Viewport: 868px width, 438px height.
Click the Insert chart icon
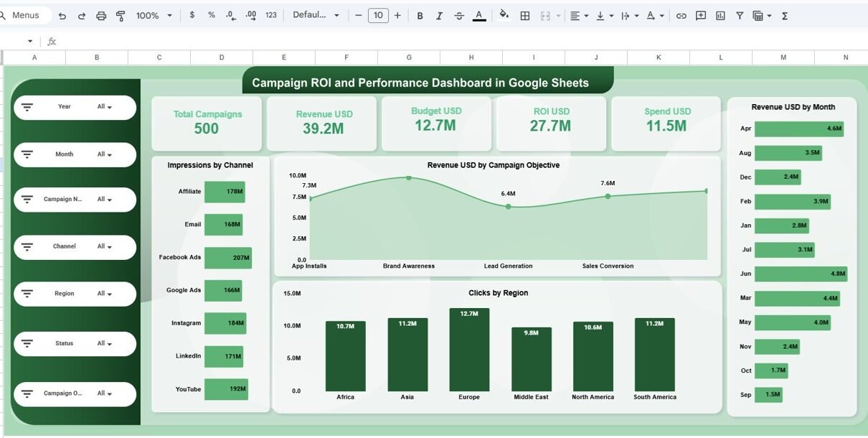(720, 16)
